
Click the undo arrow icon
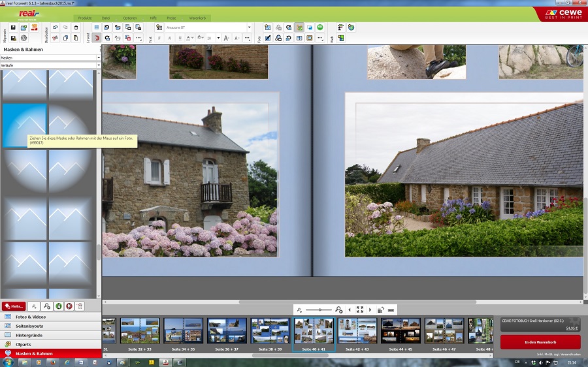coord(55,27)
